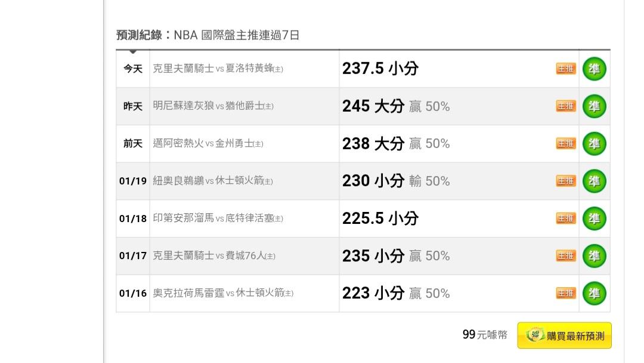Open 紐奧良鵜鶘 vs 休士頓火箭 game
The width and height of the screenshot is (644, 363).
[212, 181]
